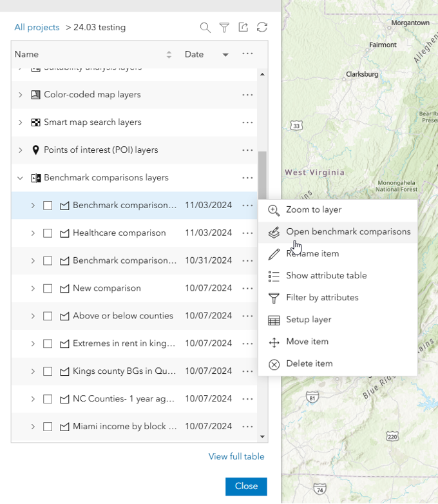Expand the Smart map search layers group

coord(20,122)
